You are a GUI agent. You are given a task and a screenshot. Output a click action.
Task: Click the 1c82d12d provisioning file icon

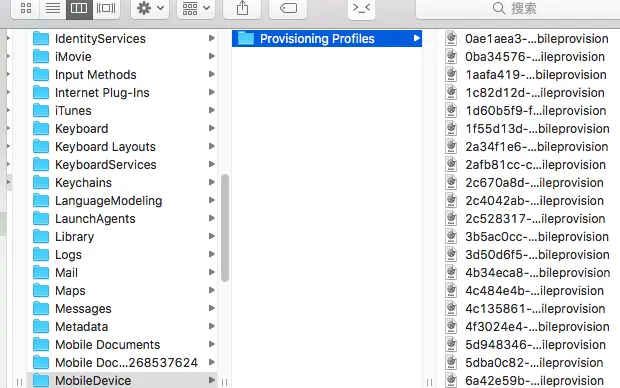tap(451, 93)
